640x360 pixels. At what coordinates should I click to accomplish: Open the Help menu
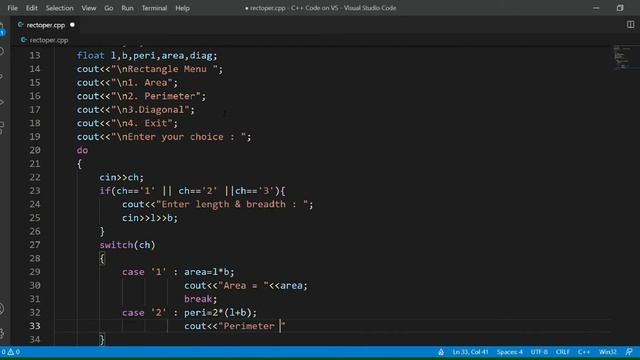pos(182,8)
